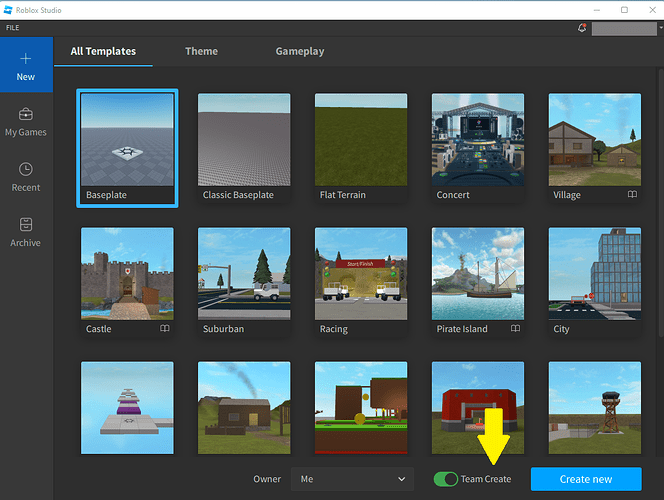The width and height of the screenshot is (664, 500).
Task: Select the Flat Terrain template
Action: point(361,139)
